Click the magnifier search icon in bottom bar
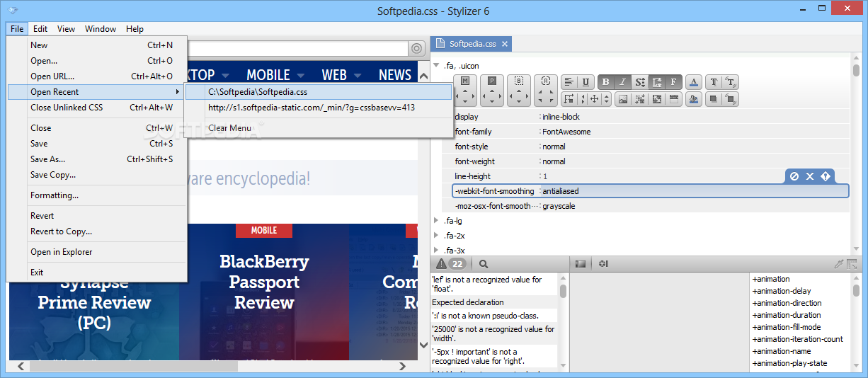This screenshot has height=378, width=868. (484, 264)
